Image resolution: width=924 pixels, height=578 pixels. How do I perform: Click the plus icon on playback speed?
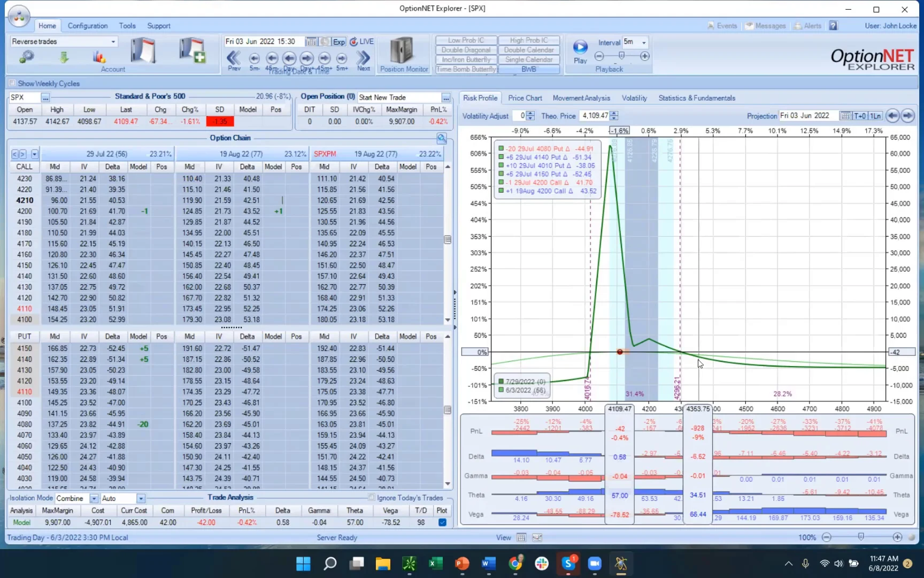point(645,56)
